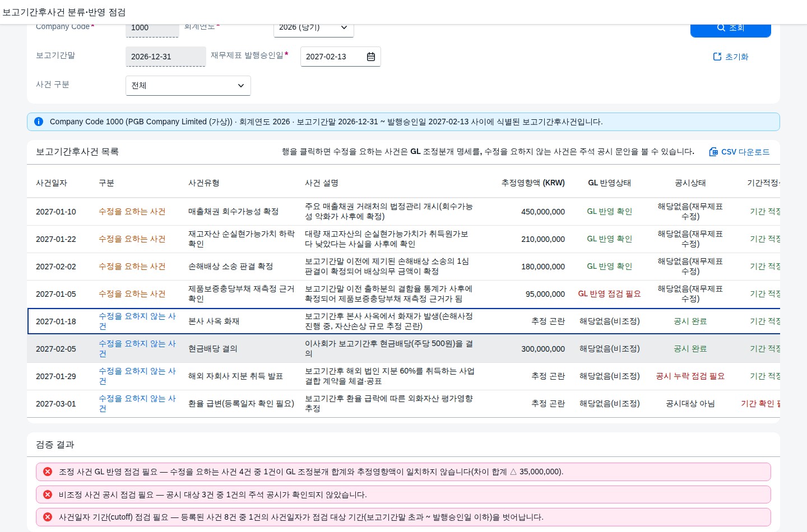This screenshot has height=532, width=807.
Task: Click the error icon on 사건일자 기간(cutoff) message
Action: [x=48, y=517]
